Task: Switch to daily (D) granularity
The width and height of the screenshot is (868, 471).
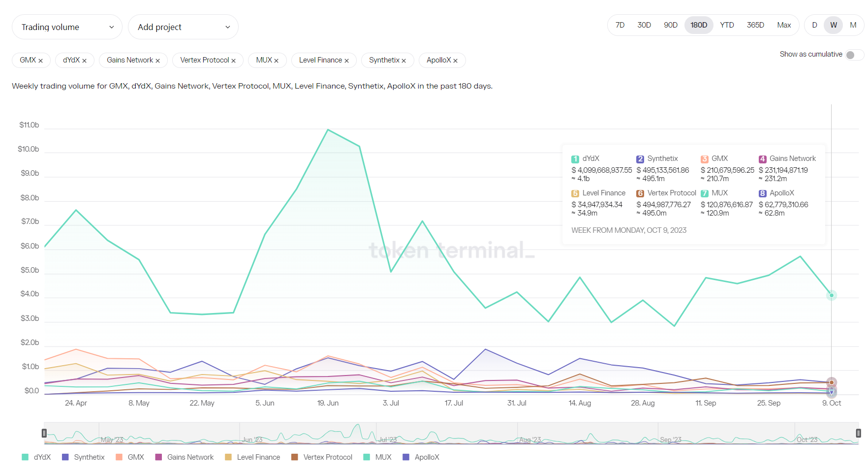Action: click(x=814, y=25)
